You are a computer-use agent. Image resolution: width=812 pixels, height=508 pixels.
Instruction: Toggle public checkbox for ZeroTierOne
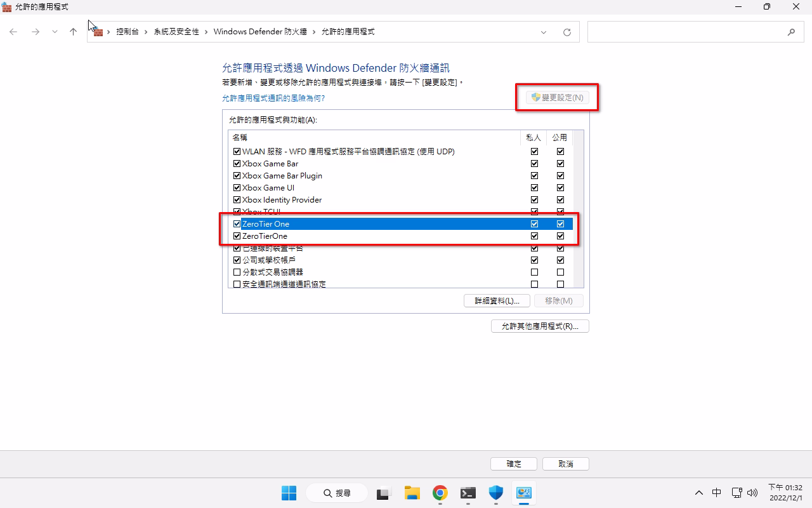tap(560, 236)
